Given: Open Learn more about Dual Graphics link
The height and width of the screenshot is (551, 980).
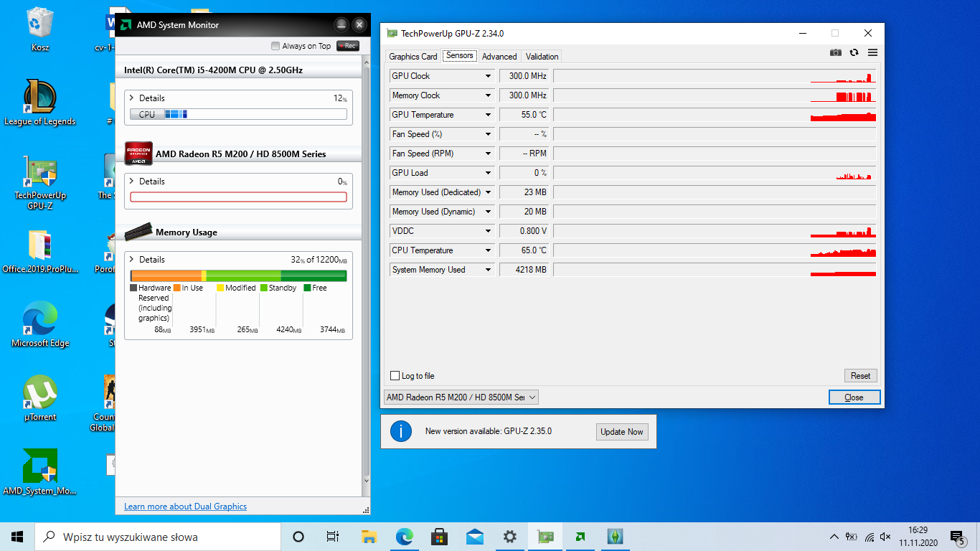Looking at the screenshot, I should (x=185, y=507).
